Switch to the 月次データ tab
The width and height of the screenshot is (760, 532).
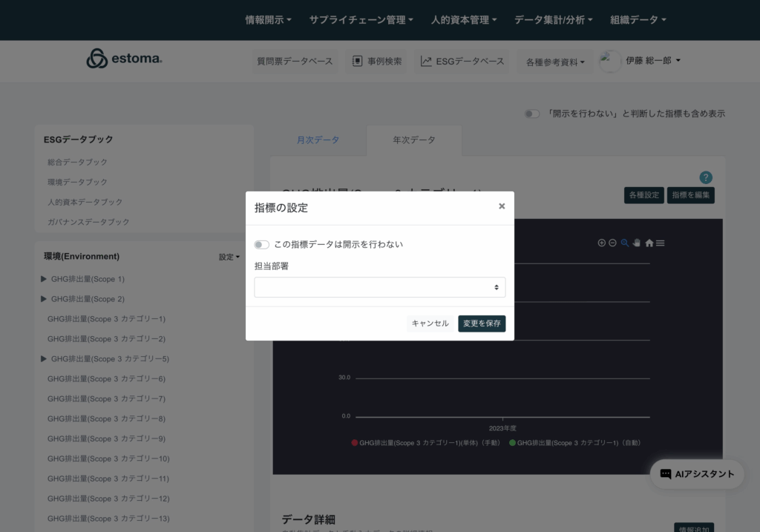tap(318, 140)
